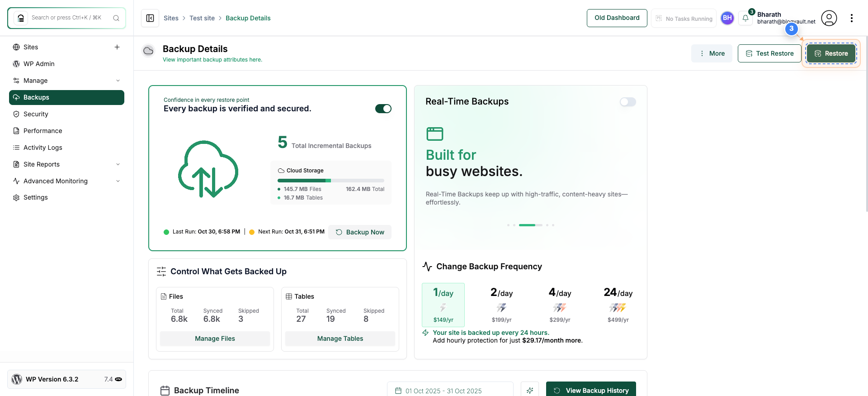Click the Manage Tables button
Image resolution: width=868 pixels, height=396 pixels.
[x=340, y=339]
